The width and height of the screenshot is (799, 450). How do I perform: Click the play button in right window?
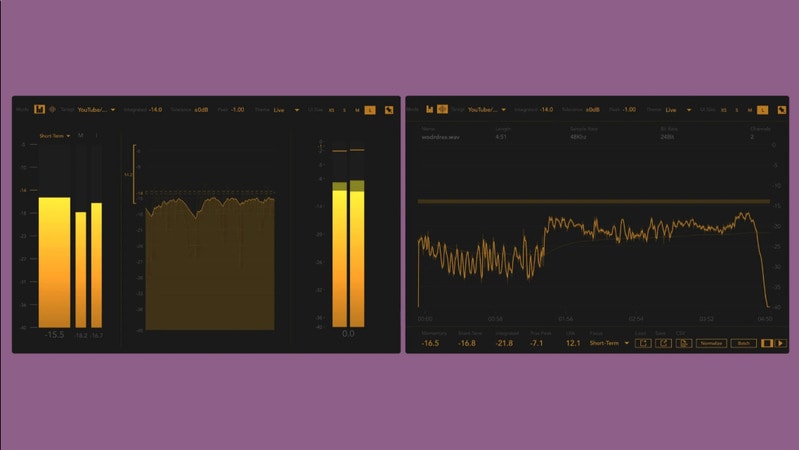781,343
